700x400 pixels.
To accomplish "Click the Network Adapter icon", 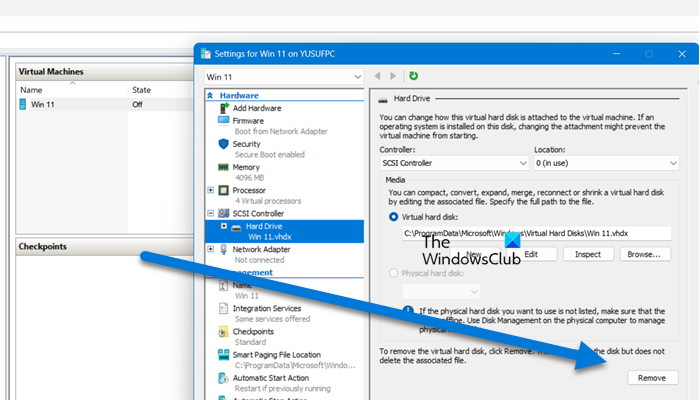I will (x=224, y=249).
